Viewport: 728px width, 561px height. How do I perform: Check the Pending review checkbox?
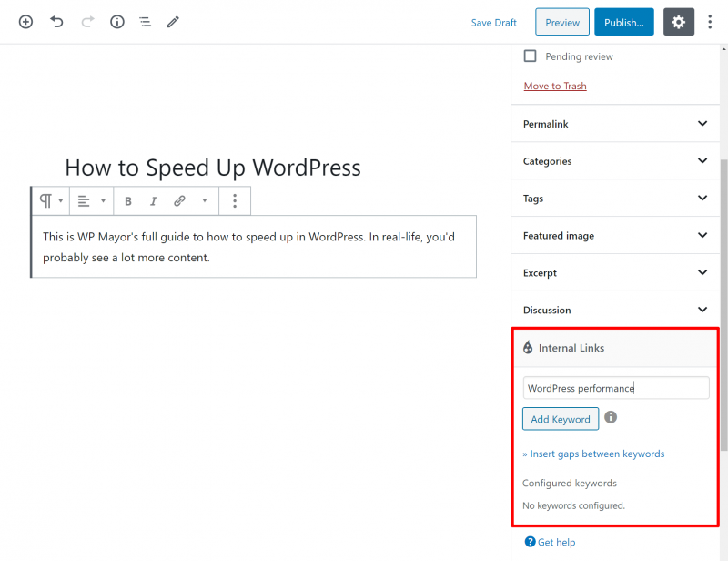click(530, 56)
